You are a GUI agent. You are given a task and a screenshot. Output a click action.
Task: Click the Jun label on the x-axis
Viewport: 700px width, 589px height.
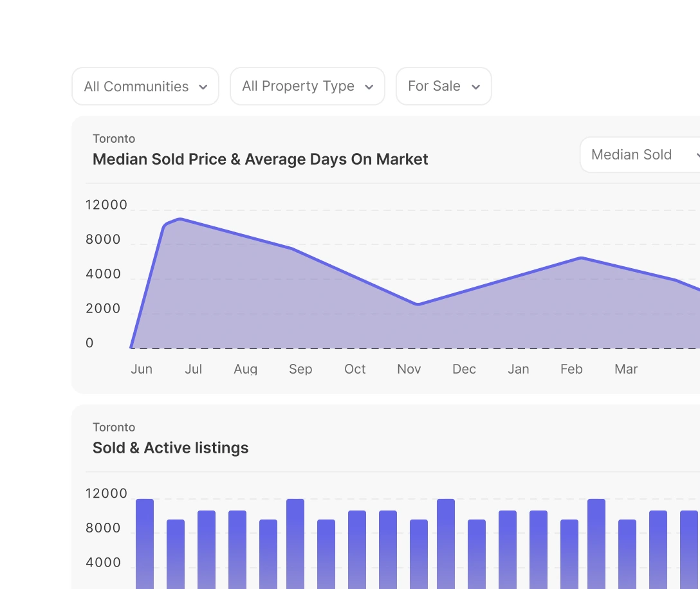pyautogui.click(x=142, y=369)
